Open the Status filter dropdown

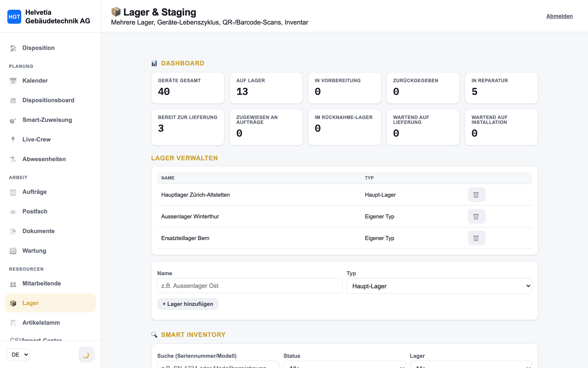click(344, 365)
